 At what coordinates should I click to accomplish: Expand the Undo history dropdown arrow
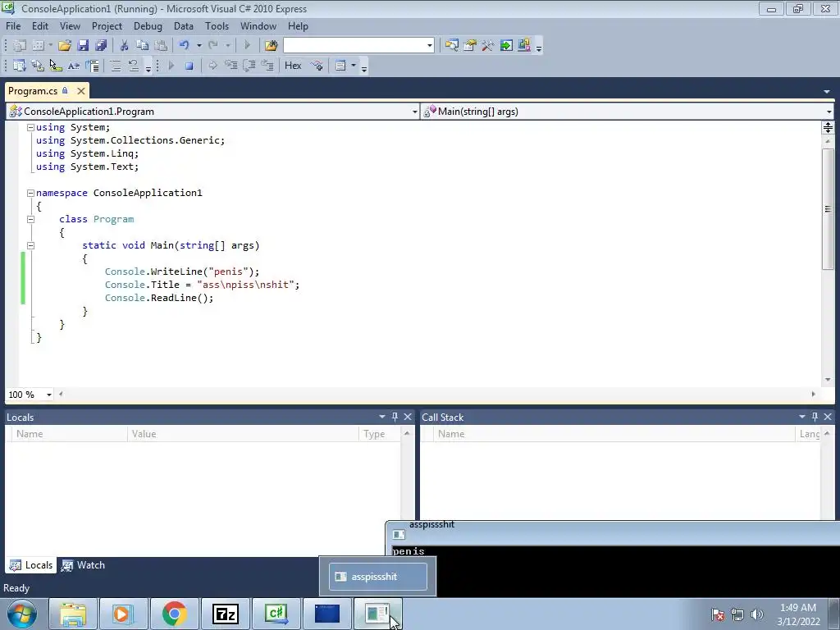pyautogui.click(x=199, y=46)
